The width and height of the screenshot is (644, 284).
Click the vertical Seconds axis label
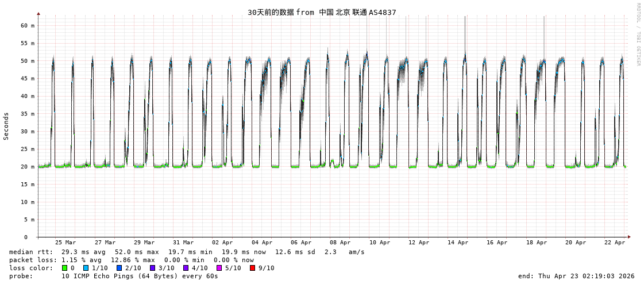pos(6,126)
